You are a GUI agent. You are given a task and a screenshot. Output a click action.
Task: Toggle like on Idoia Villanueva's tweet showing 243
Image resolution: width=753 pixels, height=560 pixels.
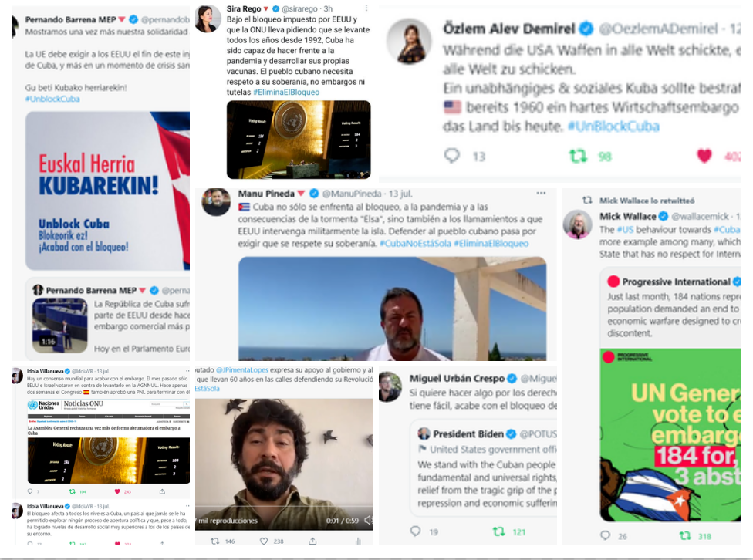click(x=117, y=491)
